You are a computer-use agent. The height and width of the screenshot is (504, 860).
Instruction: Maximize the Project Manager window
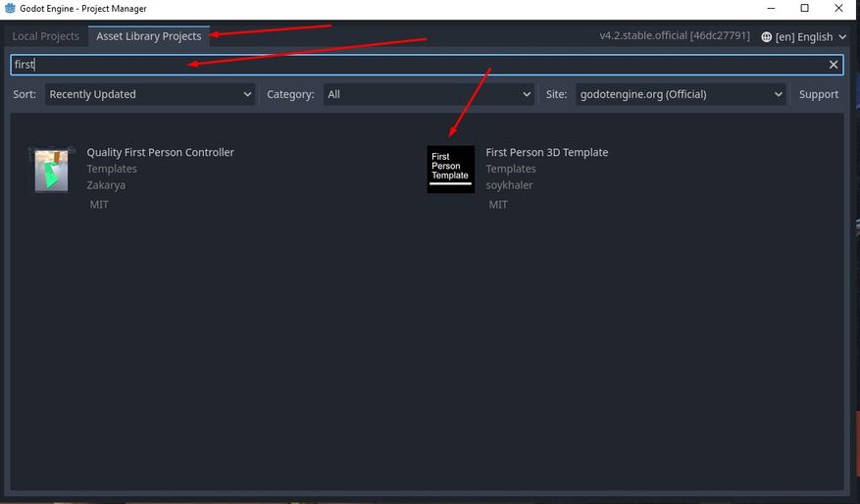805,8
